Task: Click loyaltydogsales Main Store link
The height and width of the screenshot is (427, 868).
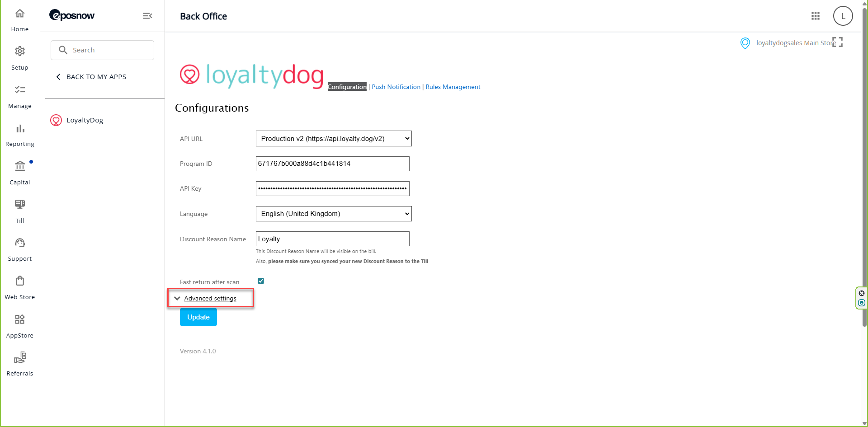Action: coord(796,43)
